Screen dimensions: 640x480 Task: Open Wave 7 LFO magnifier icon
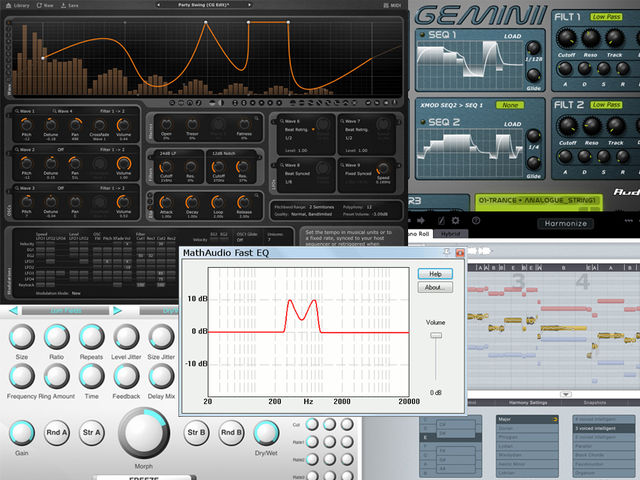[x=342, y=121]
